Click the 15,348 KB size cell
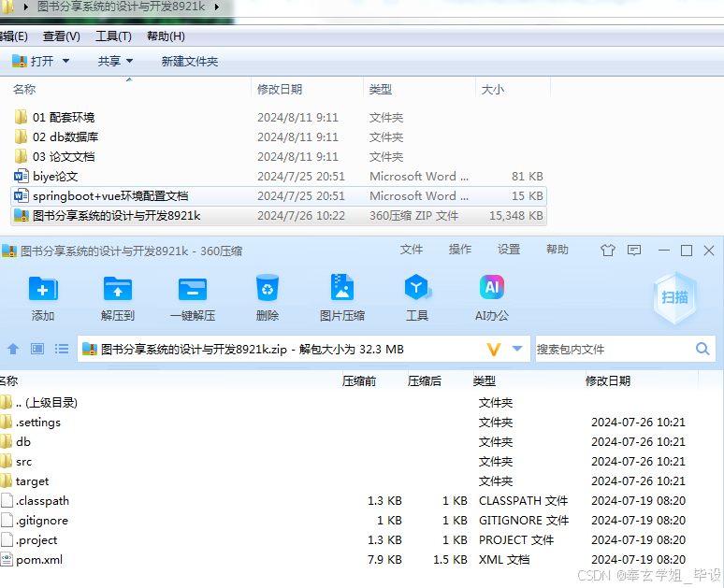The width and height of the screenshot is (724, 588). pos(515,216)
